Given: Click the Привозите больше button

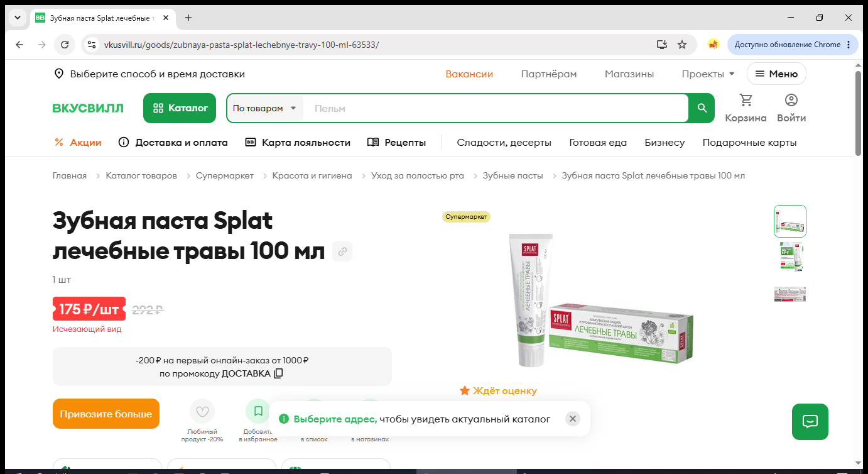Looking at the screenshot, I should tap(106, 414).
